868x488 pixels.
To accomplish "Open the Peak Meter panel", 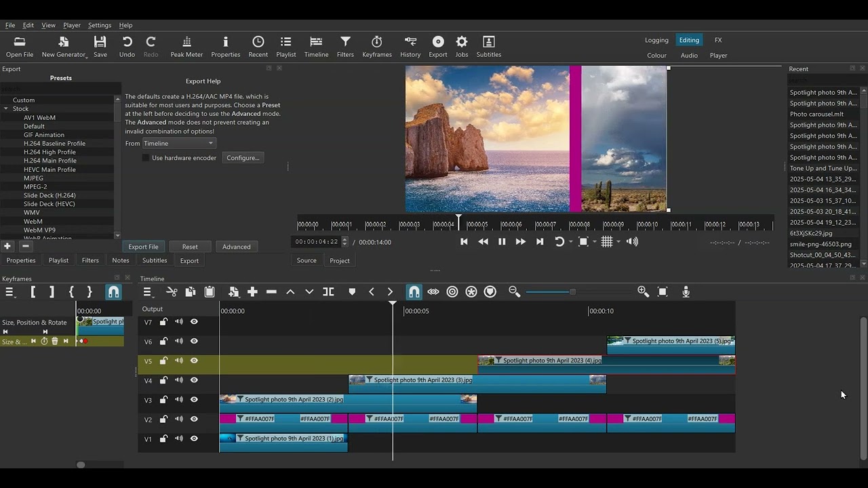I will click(x=186, y=46).
